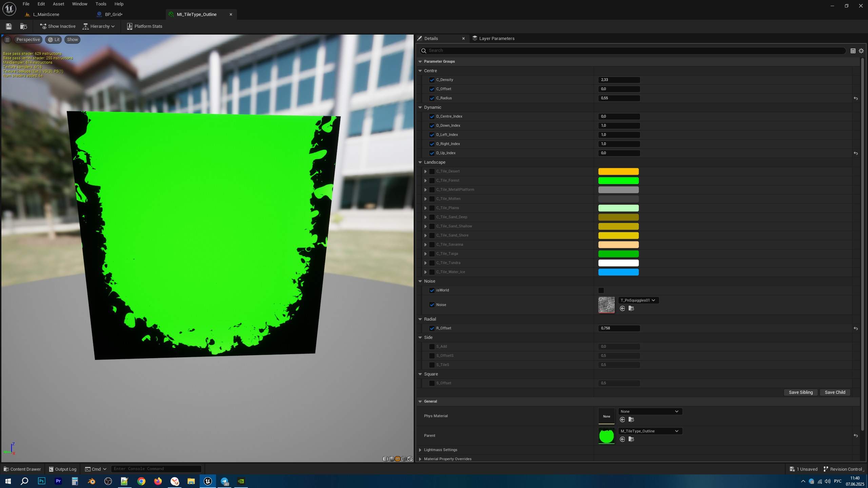
Task: Open Premiere Pro from the taskbar
Action: click(x=58, y=481)
